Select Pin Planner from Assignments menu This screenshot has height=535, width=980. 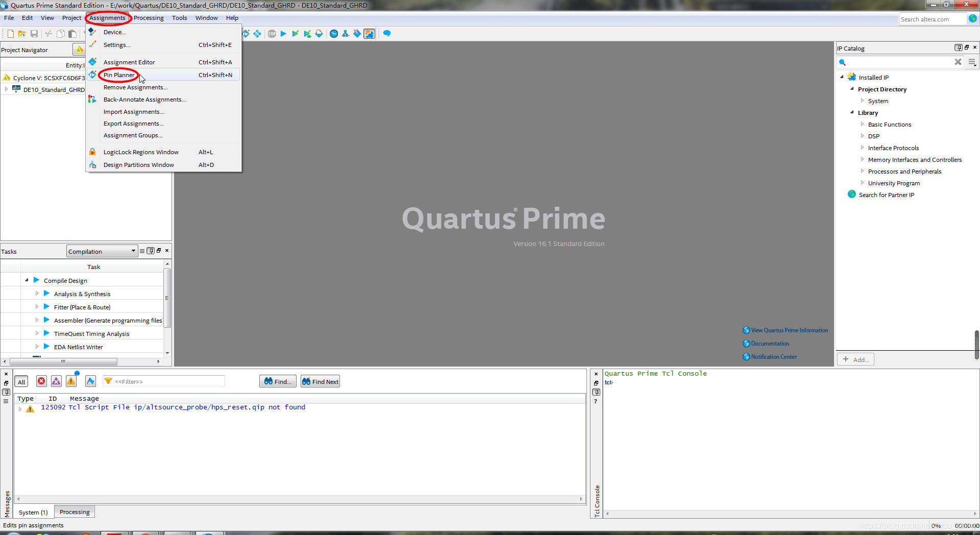(x=164, y=75)
